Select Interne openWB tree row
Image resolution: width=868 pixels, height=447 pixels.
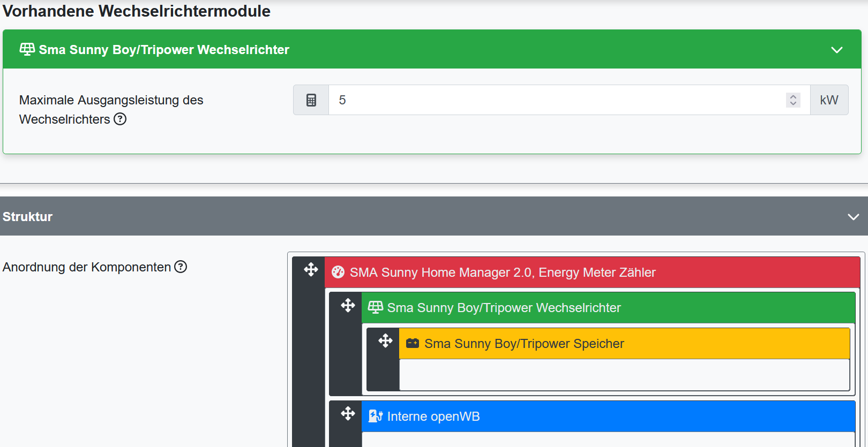click(x=608, y=416)
